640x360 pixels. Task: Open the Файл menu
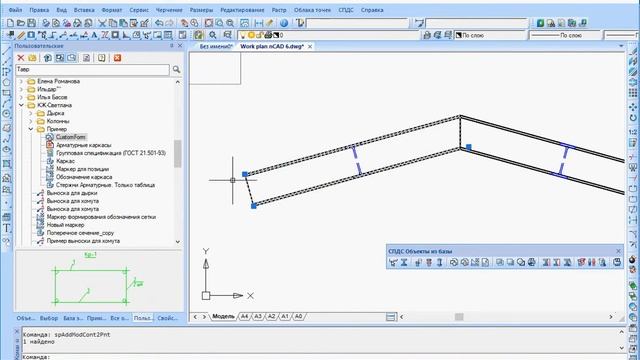[16, 10]
